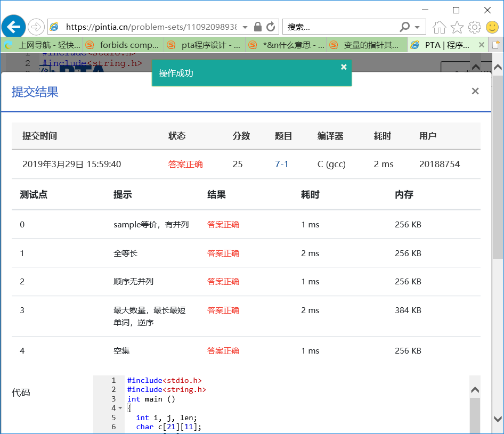Dismiss the 操作成功 notification

(344, 67)
